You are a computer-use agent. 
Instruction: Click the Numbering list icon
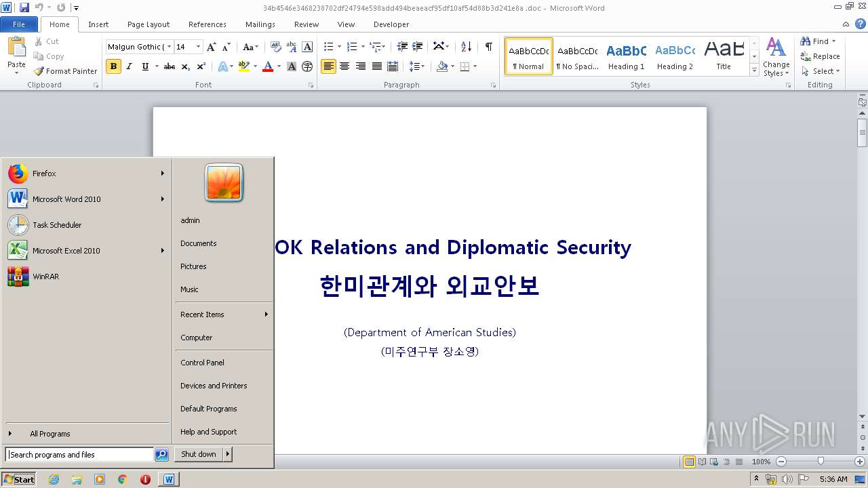click(x=351, y=47)
